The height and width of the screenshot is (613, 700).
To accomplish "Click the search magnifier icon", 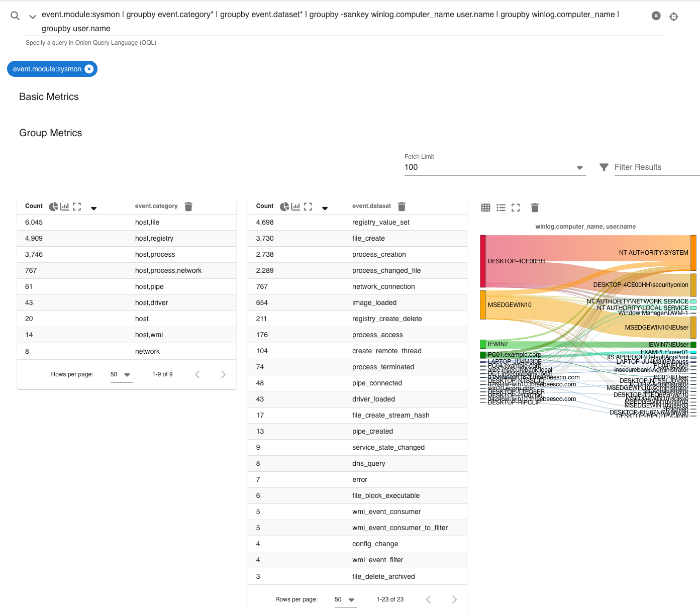I will [15, 15].
